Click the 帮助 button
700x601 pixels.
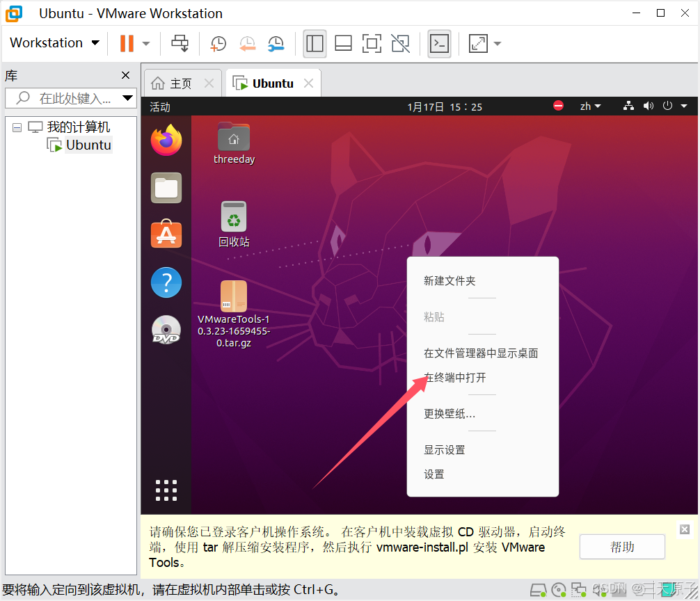(x=621, y=547)
